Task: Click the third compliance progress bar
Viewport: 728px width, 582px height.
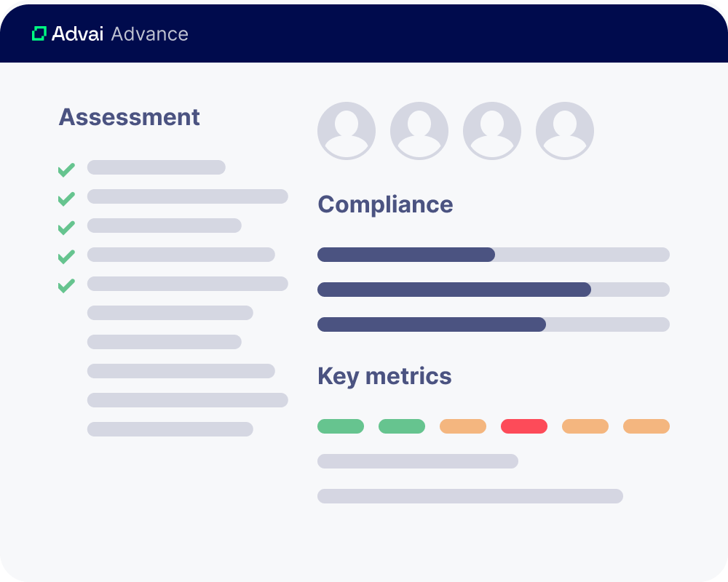Action: pyautogui.click(x=494, y=324)
